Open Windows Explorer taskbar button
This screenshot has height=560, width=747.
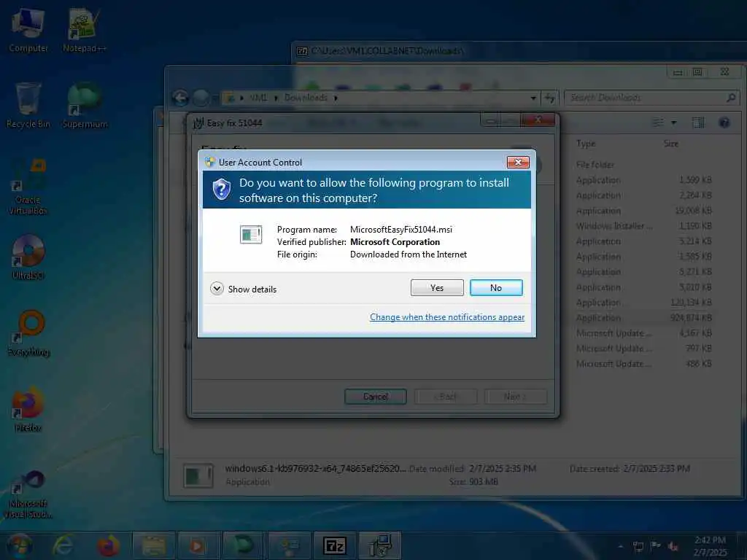153,545
